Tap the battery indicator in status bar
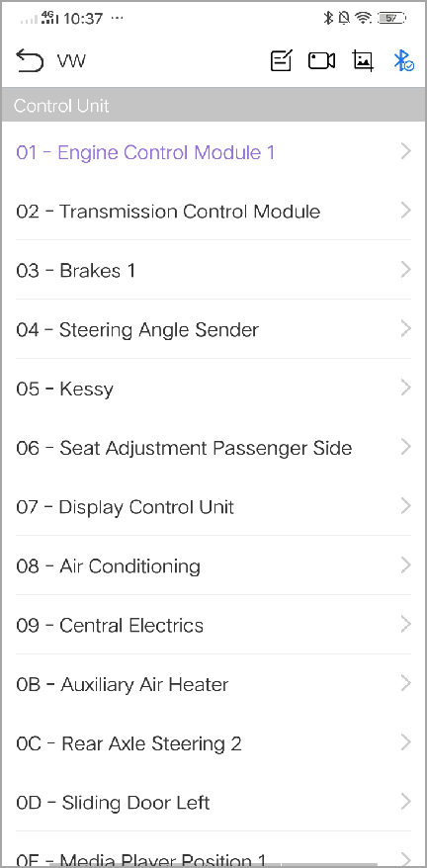This screenshot has width=427, height=868. pyautogui.click(x=391, y=18)
